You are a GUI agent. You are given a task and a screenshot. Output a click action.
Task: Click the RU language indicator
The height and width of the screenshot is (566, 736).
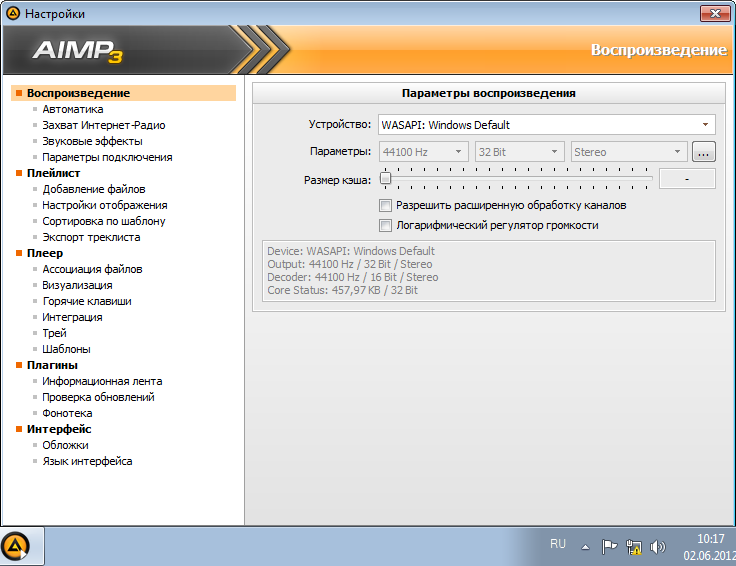(558, 544)
